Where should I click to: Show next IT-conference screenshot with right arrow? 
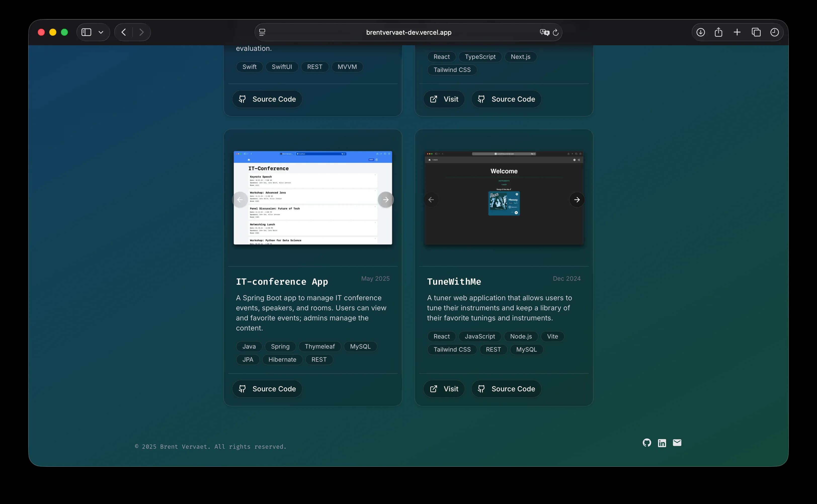tap(386, 200)
